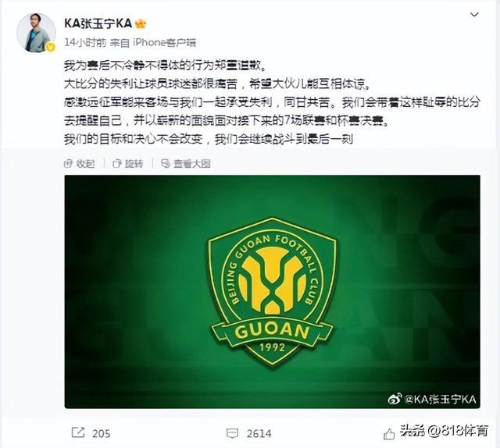Toggle the thumbs-up like icon

point(389,434)
